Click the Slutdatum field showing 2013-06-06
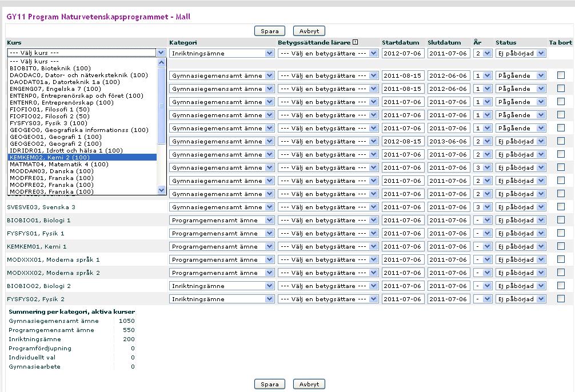 pyautogui.click(x=449, y=141)
